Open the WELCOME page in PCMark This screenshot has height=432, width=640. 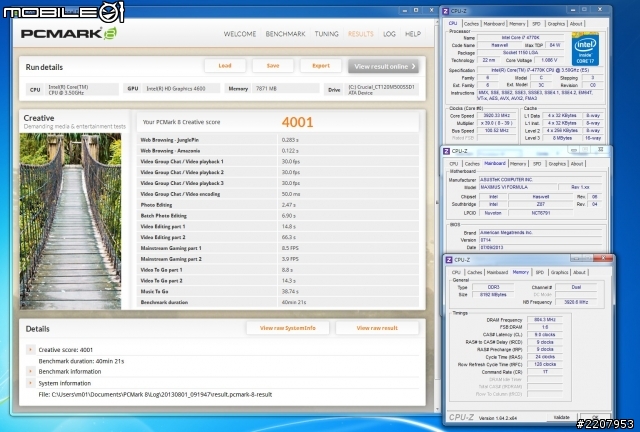(240, 34)
